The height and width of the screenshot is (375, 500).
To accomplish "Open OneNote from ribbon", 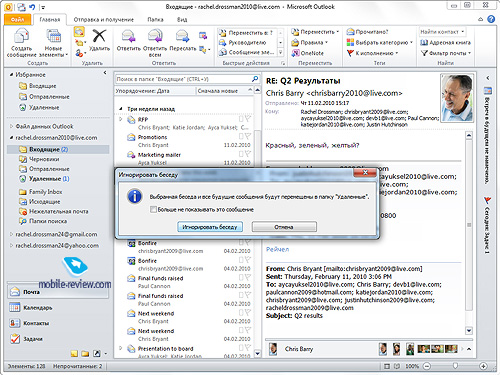I will tap(307, 53).
